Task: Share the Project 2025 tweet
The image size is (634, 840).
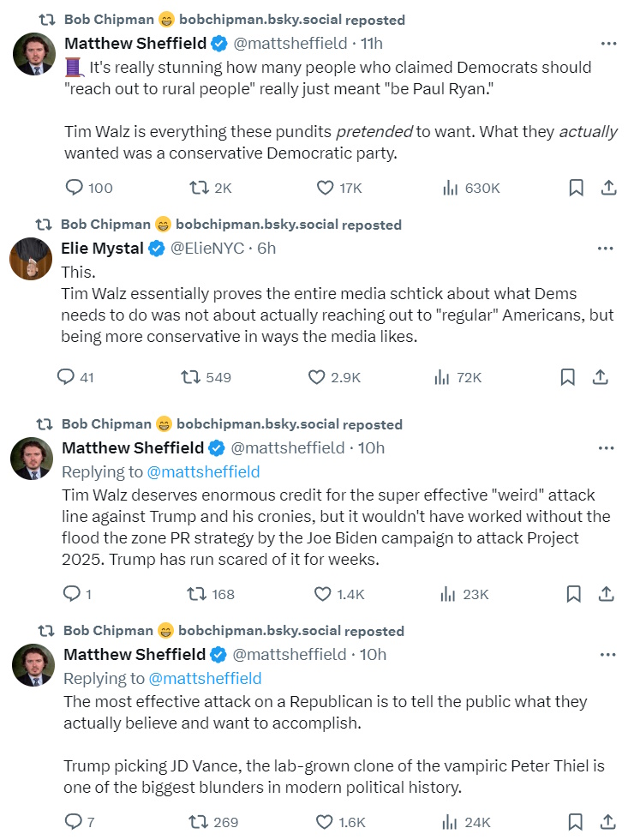Action: pos(606,594)
